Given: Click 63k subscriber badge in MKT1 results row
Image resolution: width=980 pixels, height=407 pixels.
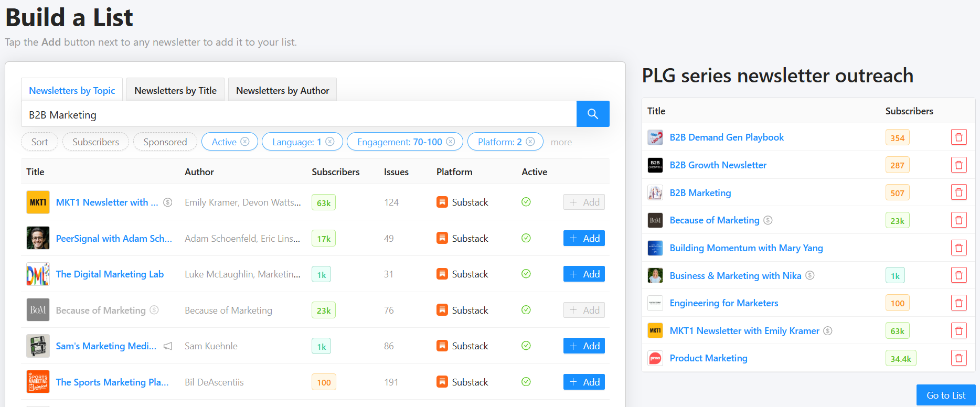Looking at the screenshot, I should (x=324, y=202).
